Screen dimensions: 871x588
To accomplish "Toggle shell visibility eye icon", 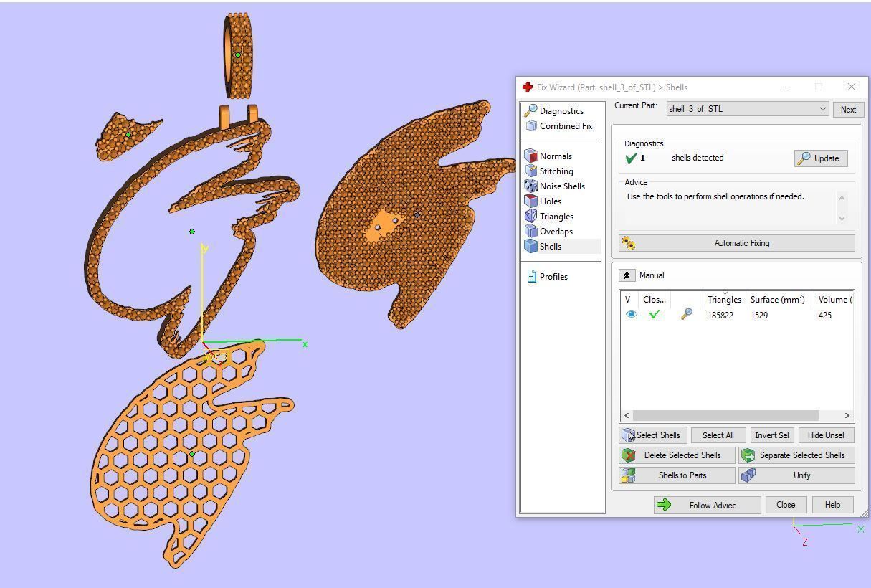I will 631,315.
